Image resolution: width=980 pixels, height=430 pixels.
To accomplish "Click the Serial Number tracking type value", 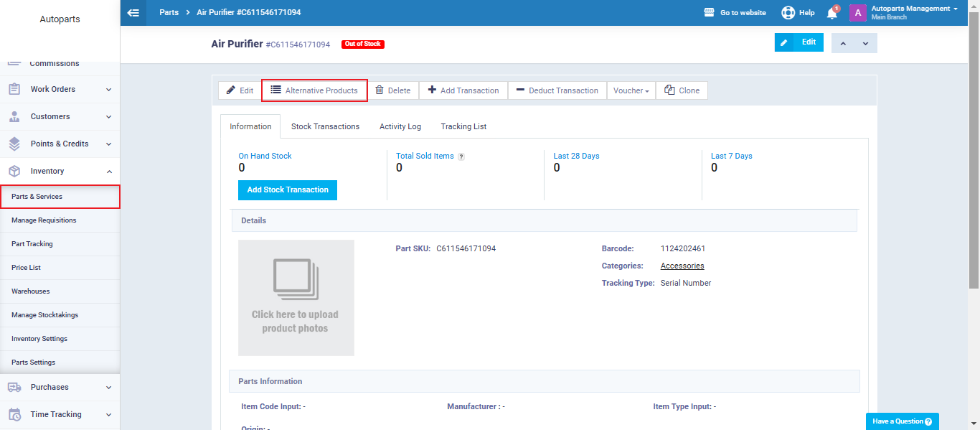I will pos(686,283).
